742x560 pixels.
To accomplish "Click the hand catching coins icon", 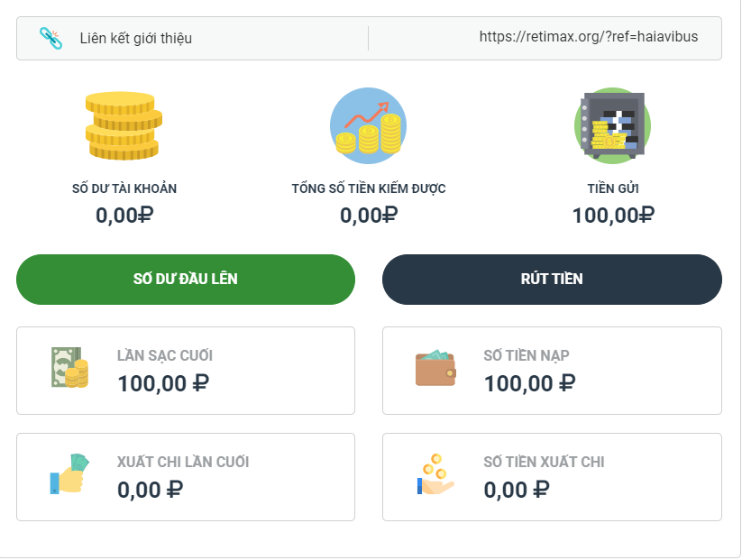I will click(x=435, y=474).
